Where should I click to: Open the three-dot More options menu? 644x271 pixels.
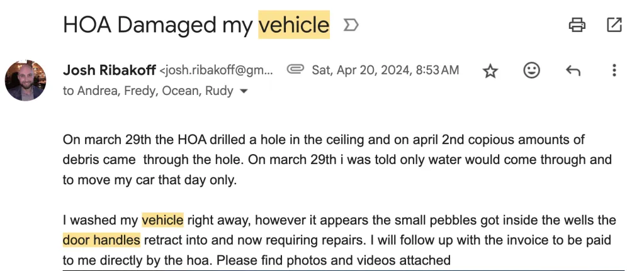[x=614, y=70]
